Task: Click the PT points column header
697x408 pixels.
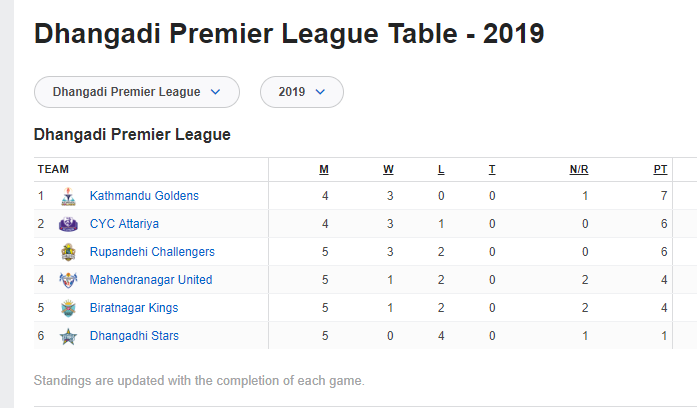Action: (x=660, y=170)
